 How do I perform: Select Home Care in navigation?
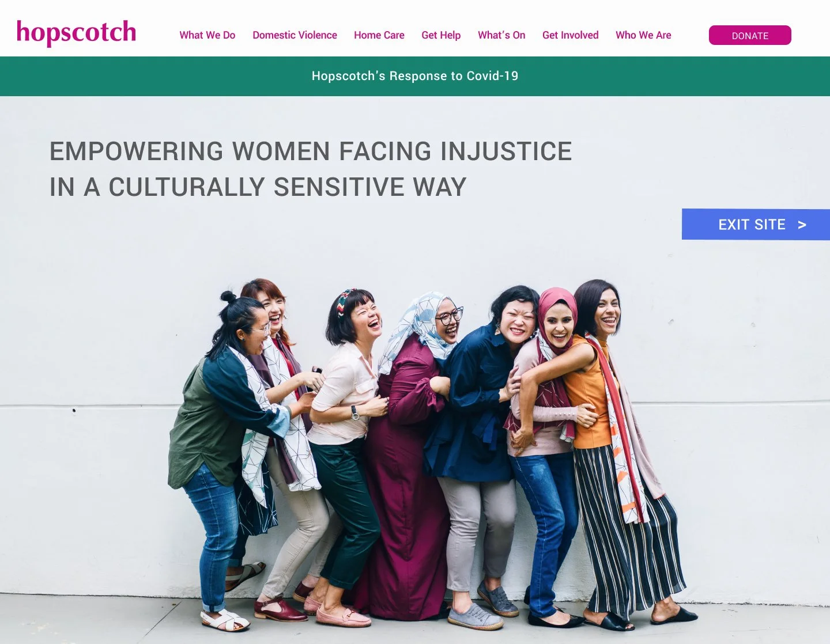pyautogui.click(x=379, y=35)
